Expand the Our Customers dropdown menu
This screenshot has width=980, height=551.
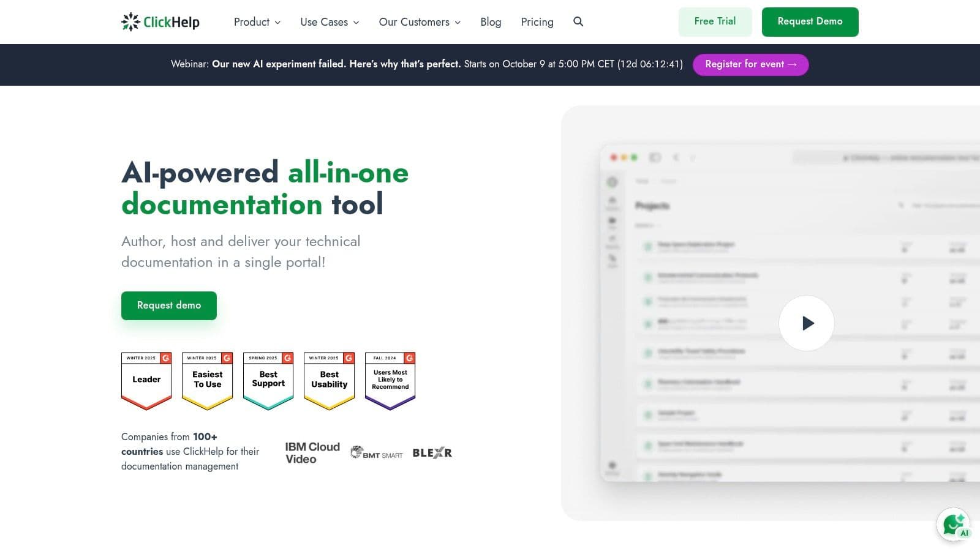[420, 22]
